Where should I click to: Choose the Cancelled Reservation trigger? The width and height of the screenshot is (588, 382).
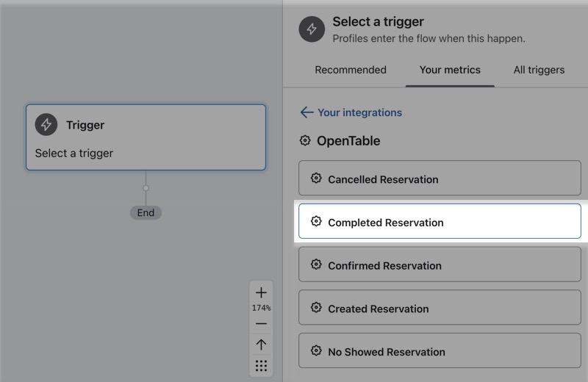coord(440,179)
